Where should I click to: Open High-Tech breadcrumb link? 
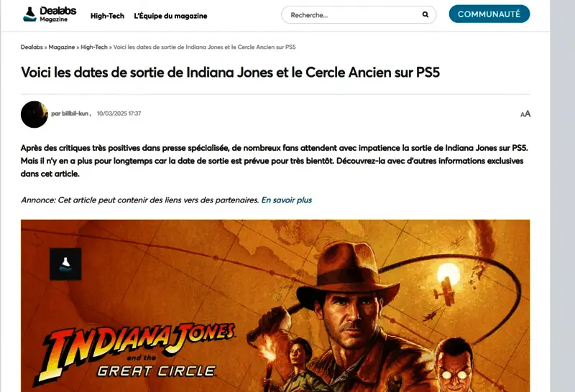[94, 47]
